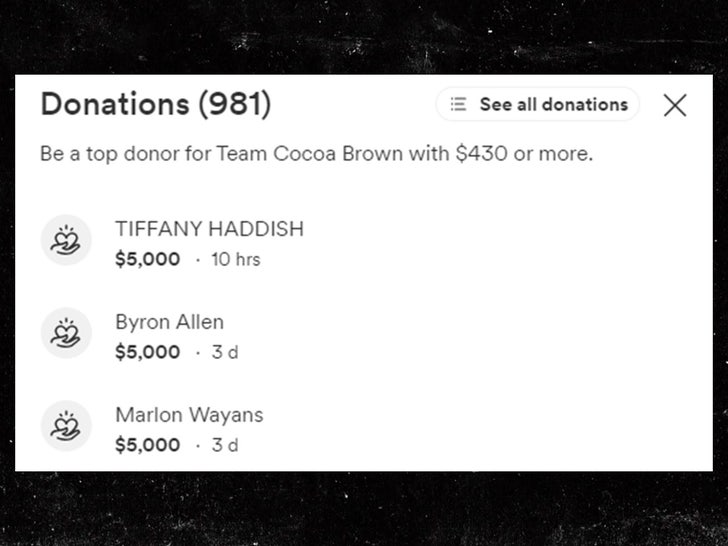Click the donor heart icon beside Byron Allen
The width and height of the screenshot is (728, 546).
[66, 333]
